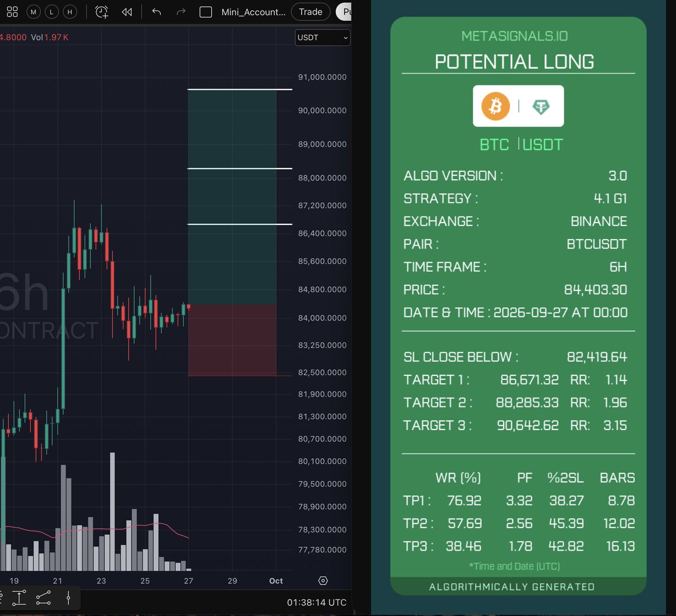Screen dimensions: 676x616
Task: Click the 21 date label on time axis
Action: tap(57, 581)
